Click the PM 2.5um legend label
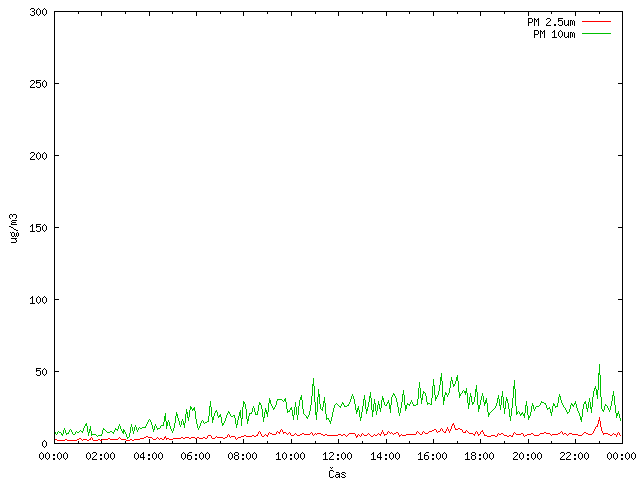This screenshot has width=640, height=480. (x=551, y=22)
